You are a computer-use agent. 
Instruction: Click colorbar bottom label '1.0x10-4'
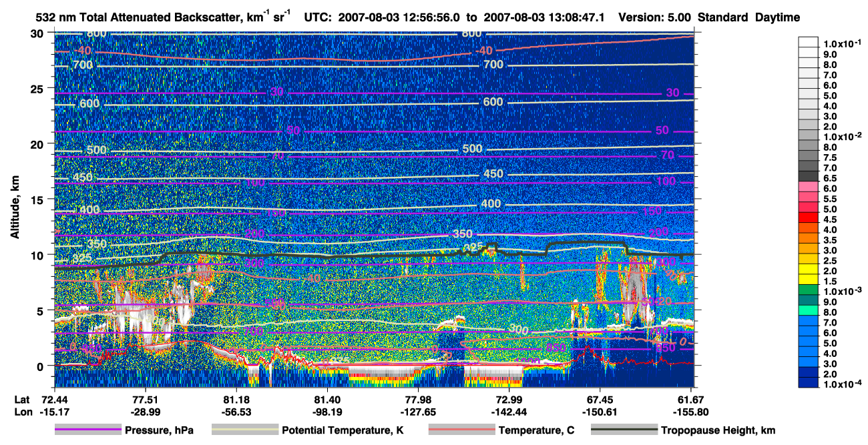pyautogui.click(x=842, y=385)
